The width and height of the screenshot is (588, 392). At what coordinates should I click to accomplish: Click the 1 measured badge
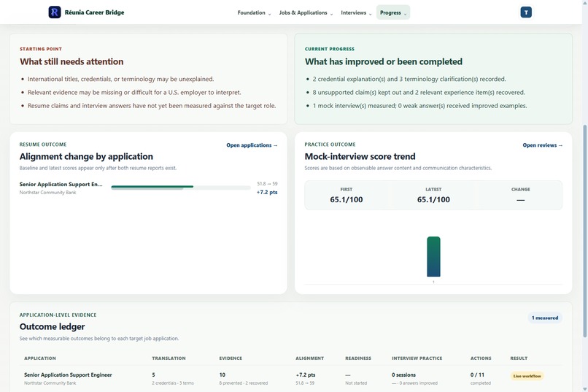545,318
